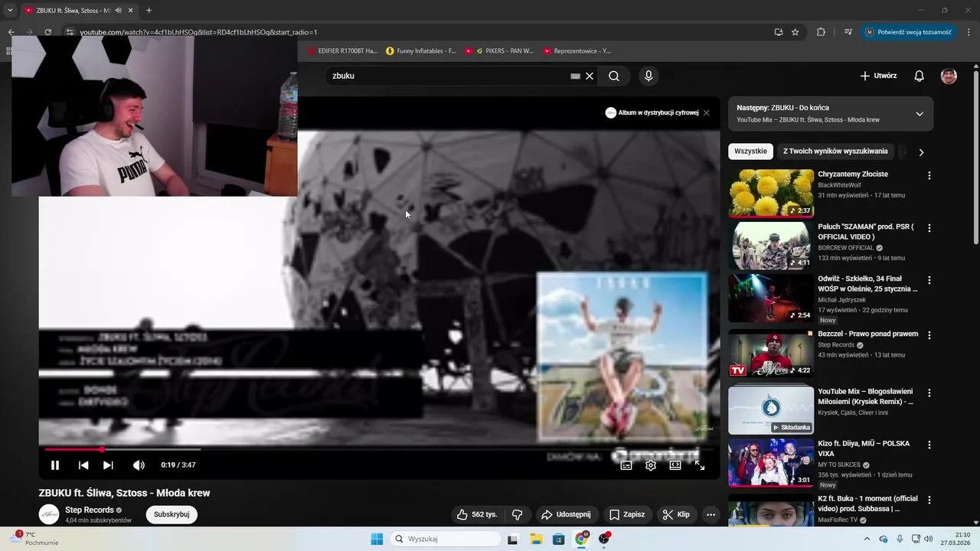
Task: Save the video using Zapisz
Action: coord(627,514)
